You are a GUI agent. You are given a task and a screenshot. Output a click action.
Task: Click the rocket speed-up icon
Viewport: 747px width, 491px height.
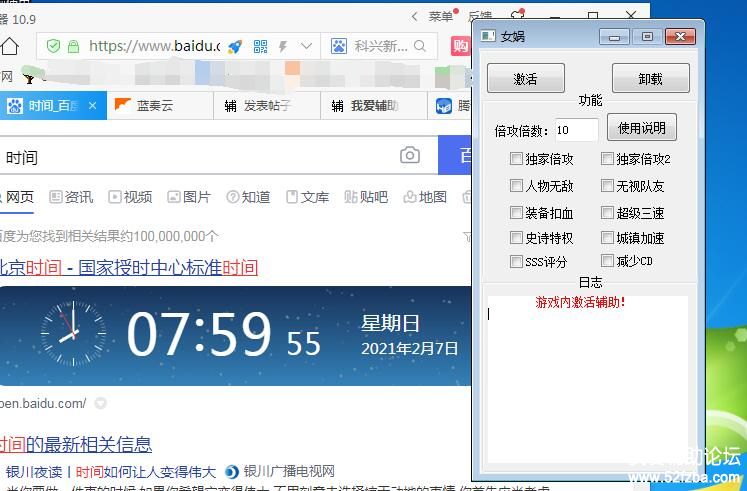[235, 46]
